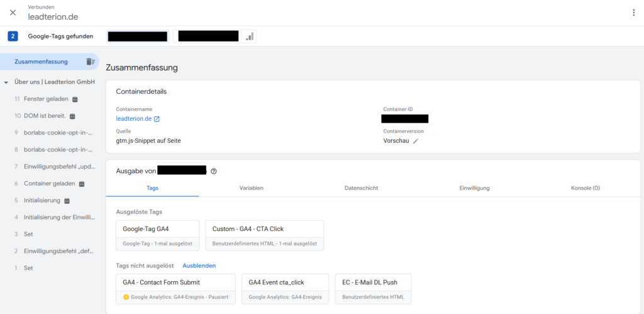Select the second redacted Google tag chip
Screen dimensions: 644x314
[207, 36]
